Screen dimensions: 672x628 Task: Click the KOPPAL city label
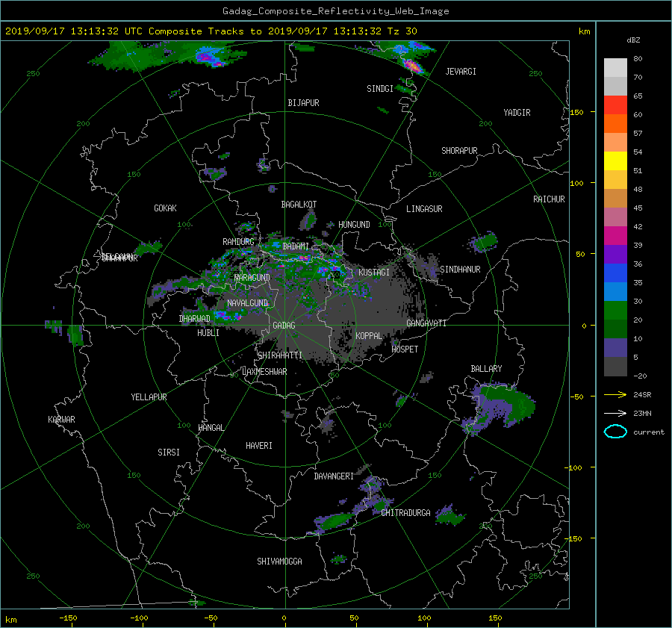coord(369,336)
